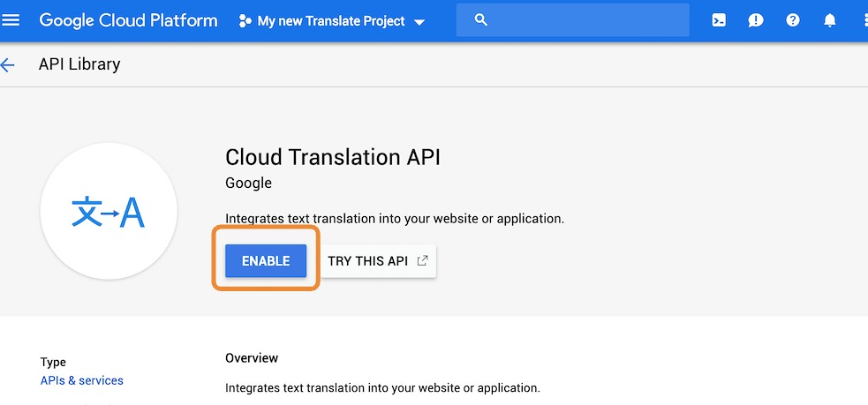Click the API Library page title

(79, 64)
